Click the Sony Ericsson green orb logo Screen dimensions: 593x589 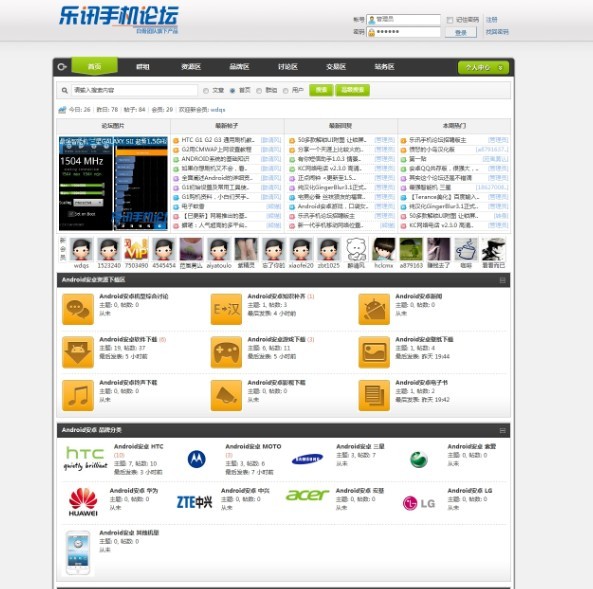tap(419, 459)
